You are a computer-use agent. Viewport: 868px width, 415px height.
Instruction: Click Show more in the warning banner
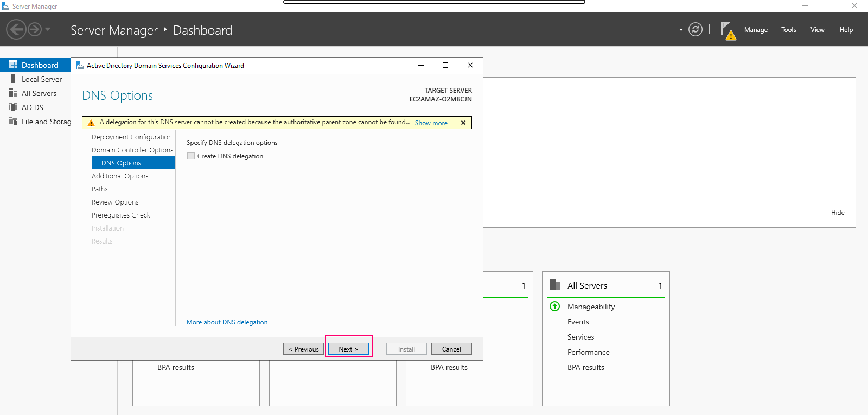coord(431,123)
